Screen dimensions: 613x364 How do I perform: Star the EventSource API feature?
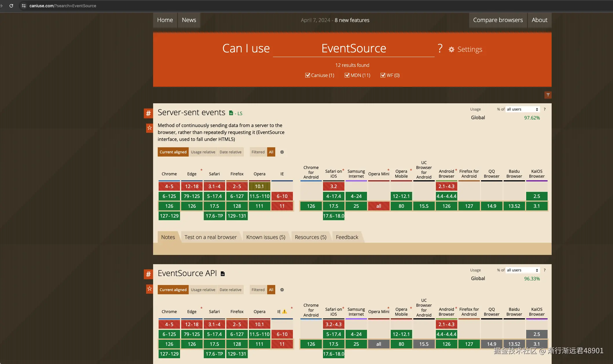pos(149,289)
